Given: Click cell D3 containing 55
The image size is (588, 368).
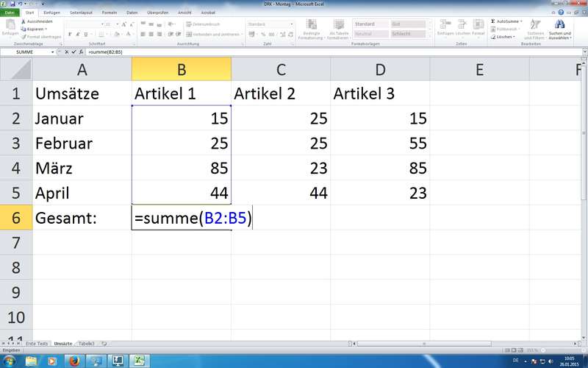Looking at the screenshot, I should 380,143.
